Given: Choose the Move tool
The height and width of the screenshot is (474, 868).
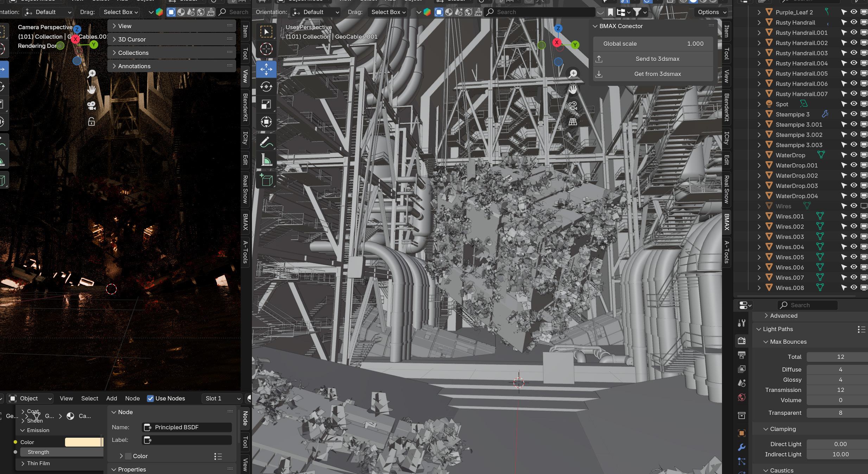Looking at the screenshot, I should coord(266,69).
